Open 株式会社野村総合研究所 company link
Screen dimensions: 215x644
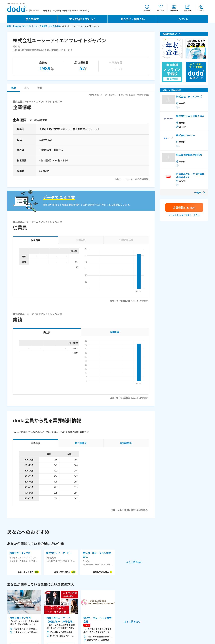point(189,155)
